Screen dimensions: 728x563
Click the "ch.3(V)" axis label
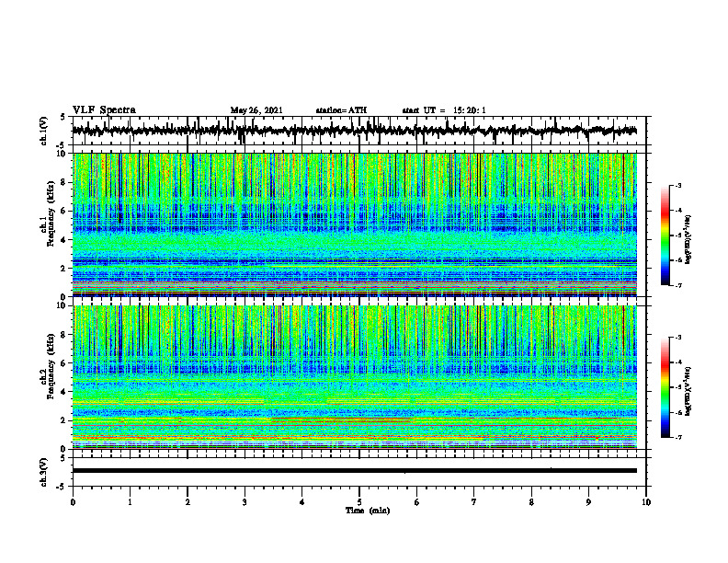click(x=44, y=472)
